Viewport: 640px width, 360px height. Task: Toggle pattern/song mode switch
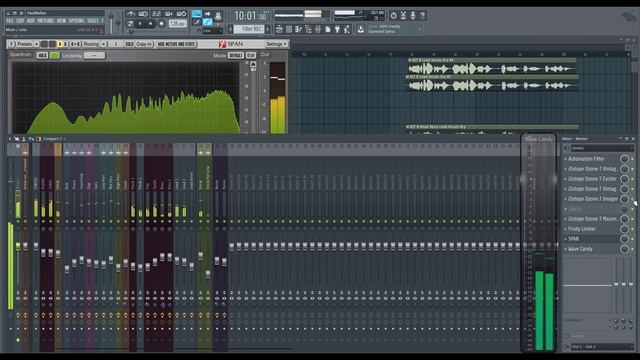click(130, 24)
